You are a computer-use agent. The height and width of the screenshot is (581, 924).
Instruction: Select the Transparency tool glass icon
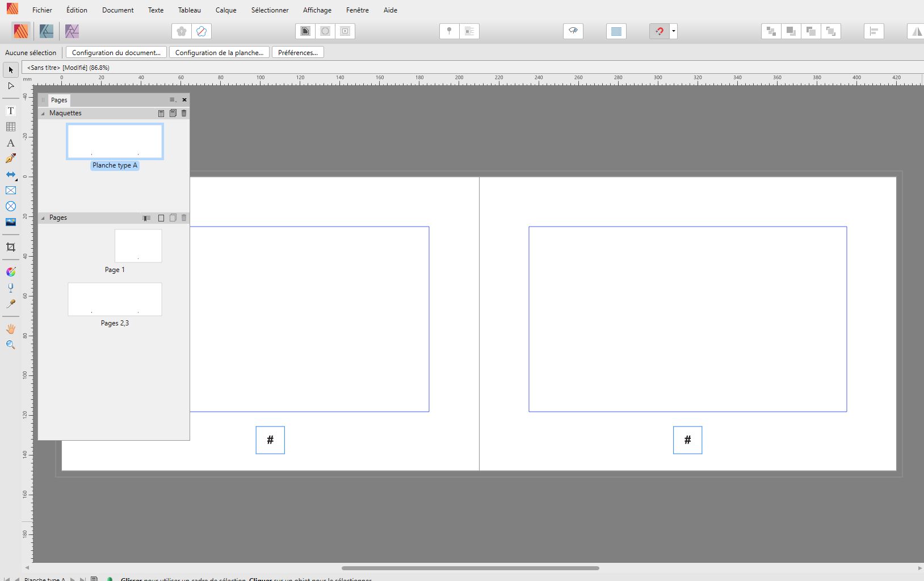11,288
